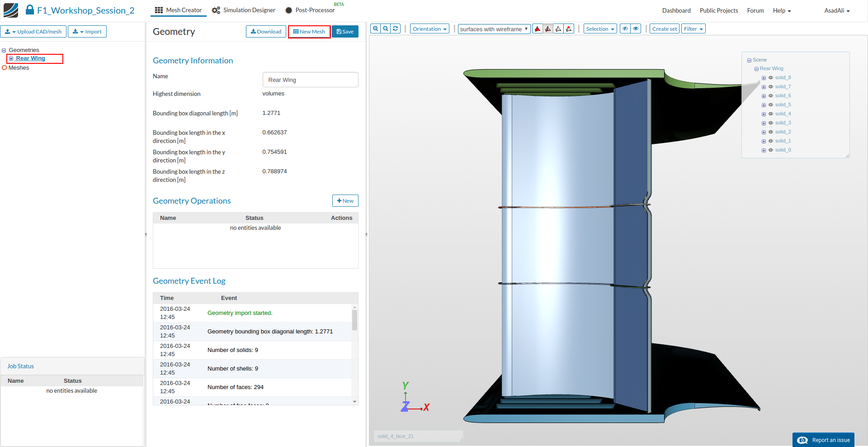868x447 pixels.
Task: Toggle the eye icon for solid_0
Action: [771, 150]
